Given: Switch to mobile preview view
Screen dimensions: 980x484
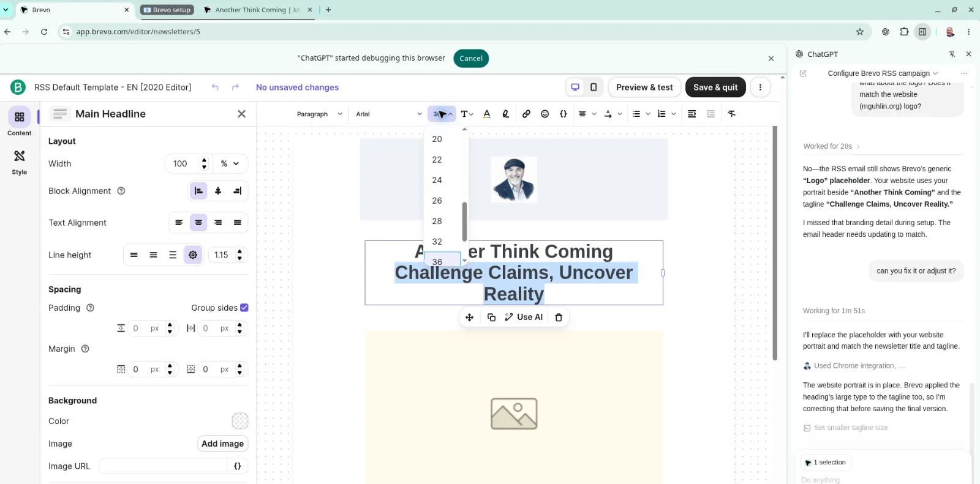Looking at the screenshot, I should click(594, 87).
